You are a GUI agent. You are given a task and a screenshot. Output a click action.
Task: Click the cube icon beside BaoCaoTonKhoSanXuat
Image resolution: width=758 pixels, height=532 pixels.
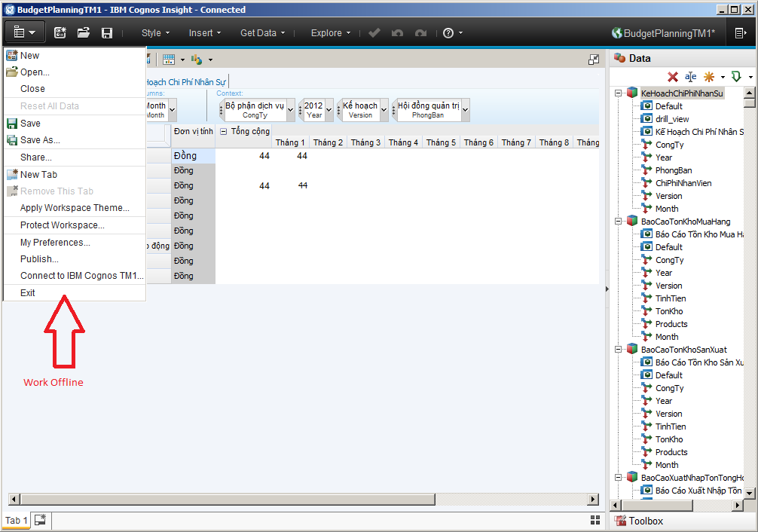point(632,349)
